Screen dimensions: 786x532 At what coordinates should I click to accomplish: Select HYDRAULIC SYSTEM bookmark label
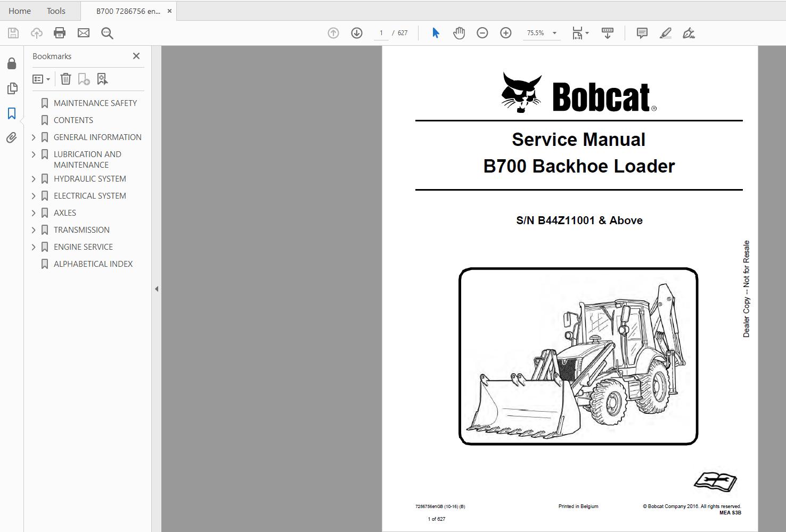(90, 179)
